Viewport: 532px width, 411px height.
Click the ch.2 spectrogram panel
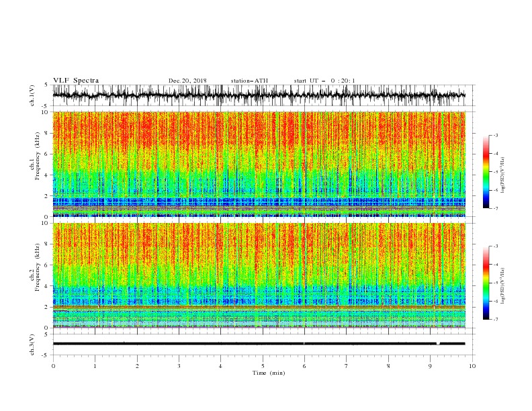pyautogui.click(x=259, y=275)
